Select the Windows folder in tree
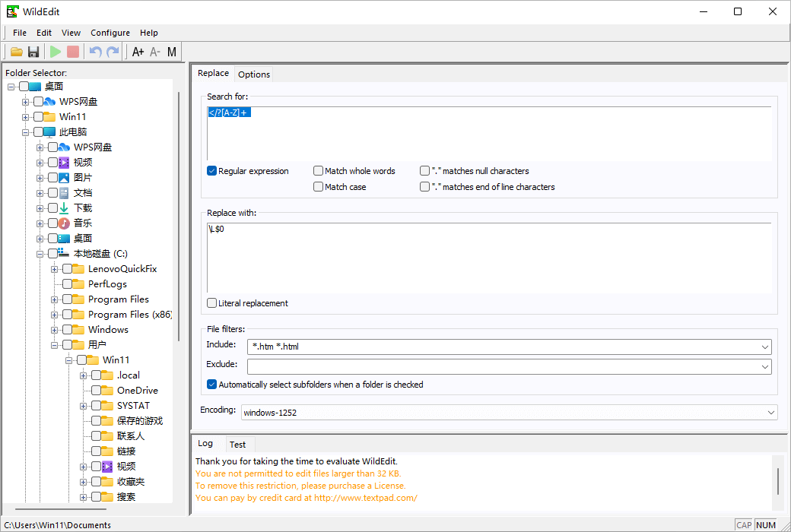The image size is (791, 532). tap(108, 330)
